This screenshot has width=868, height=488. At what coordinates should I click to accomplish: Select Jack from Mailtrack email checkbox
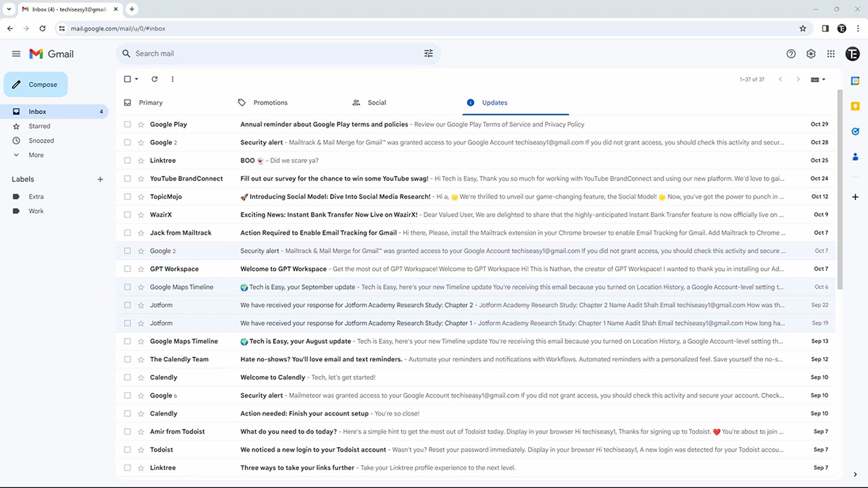(127, 233)
